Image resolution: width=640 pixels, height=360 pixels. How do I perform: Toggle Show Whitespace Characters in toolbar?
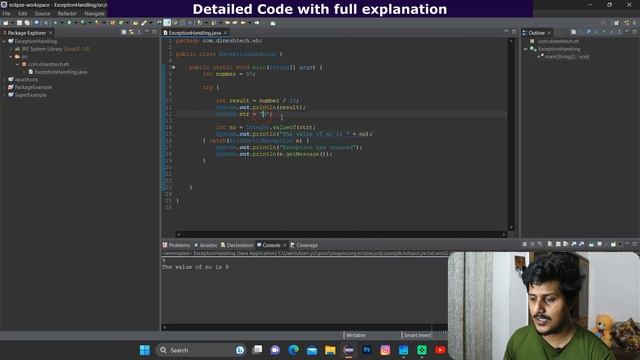189,23
